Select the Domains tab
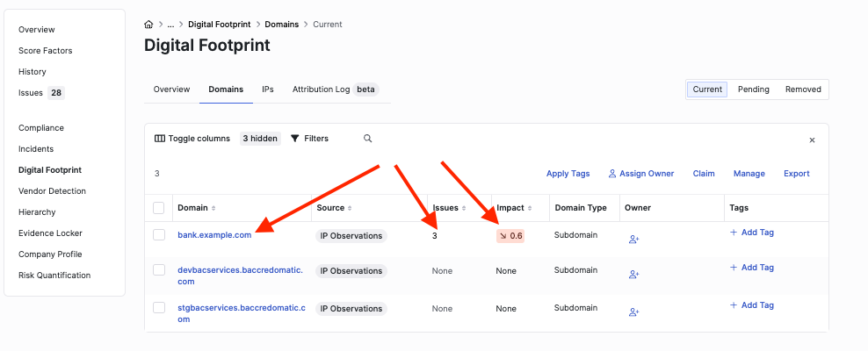The height and width of the screenshot is (351, 868). click(226, 89)
